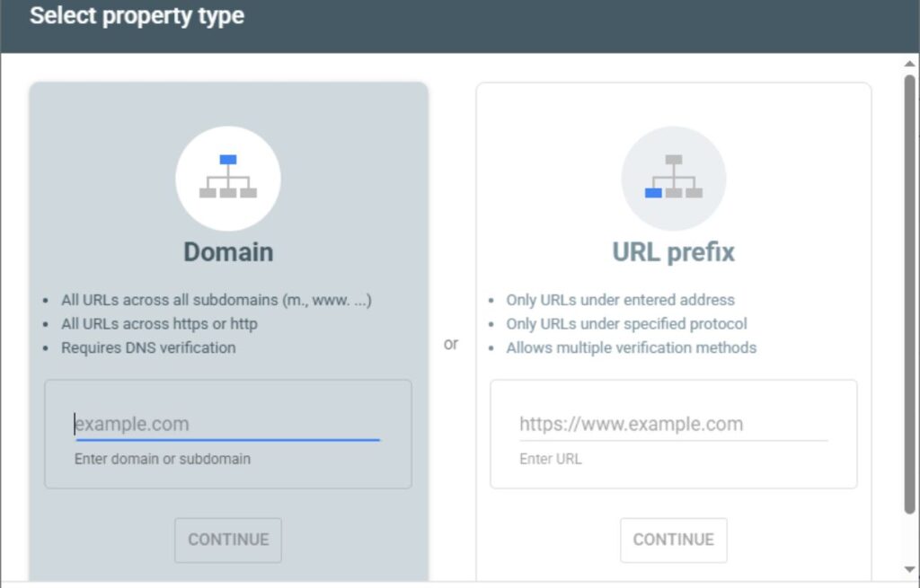The image size is (920, 588).
Task: Click 'Allows multiple verification methods' text
Action: point(632,347)
